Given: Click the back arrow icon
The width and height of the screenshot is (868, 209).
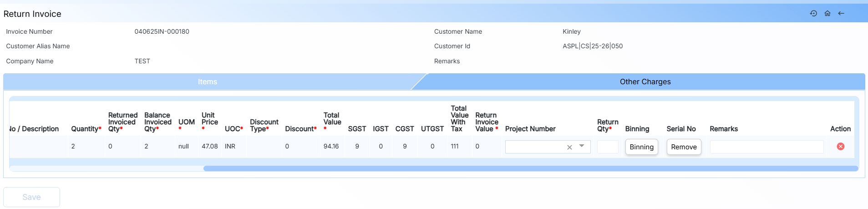Looking at the screenshot, I should tap(841, 14).
